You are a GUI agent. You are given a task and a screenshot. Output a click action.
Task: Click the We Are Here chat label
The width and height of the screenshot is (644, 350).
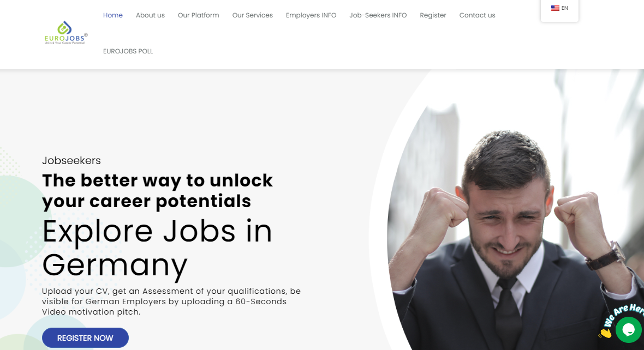[623, 315]
